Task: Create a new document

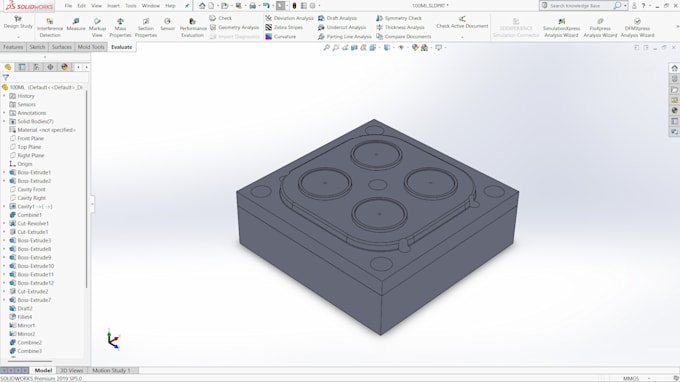Action: coord(211,6)
